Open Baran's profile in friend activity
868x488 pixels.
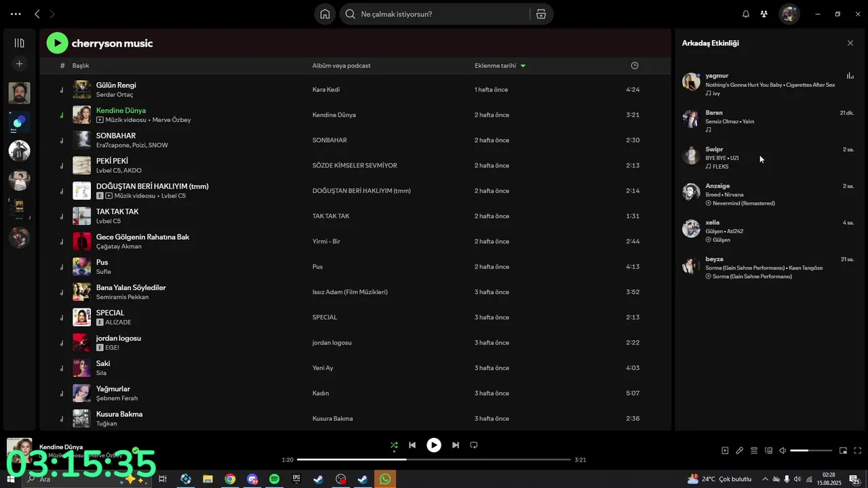[714, 113]
